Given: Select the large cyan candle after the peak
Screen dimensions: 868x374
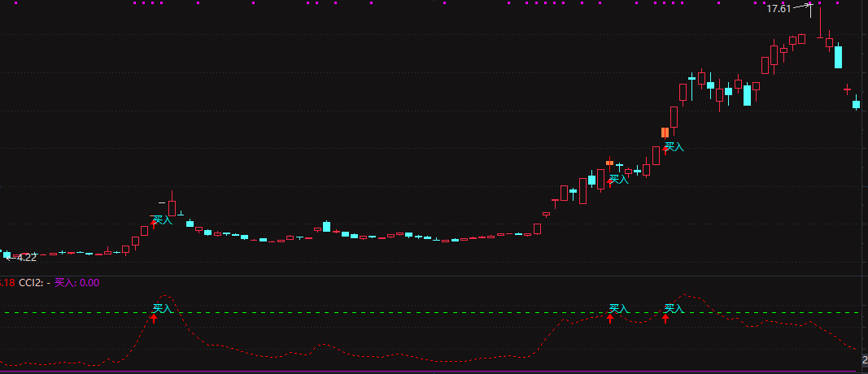Looking at the screenshot, I should (838, 56).
